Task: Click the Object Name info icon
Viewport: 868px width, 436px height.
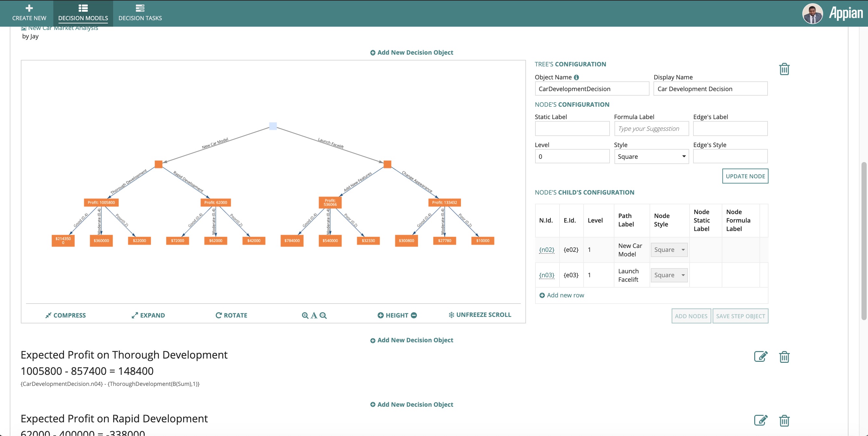Action: 576,77
